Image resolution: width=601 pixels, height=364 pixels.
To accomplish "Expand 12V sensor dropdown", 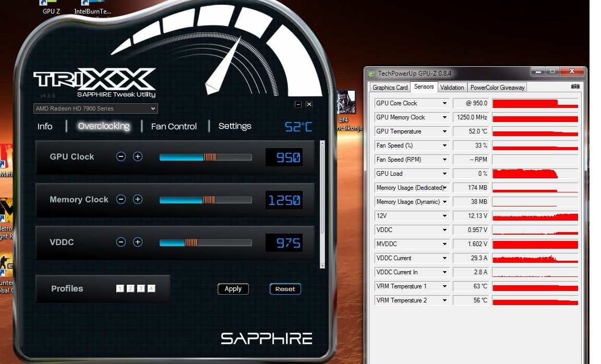I will (444, 216).
